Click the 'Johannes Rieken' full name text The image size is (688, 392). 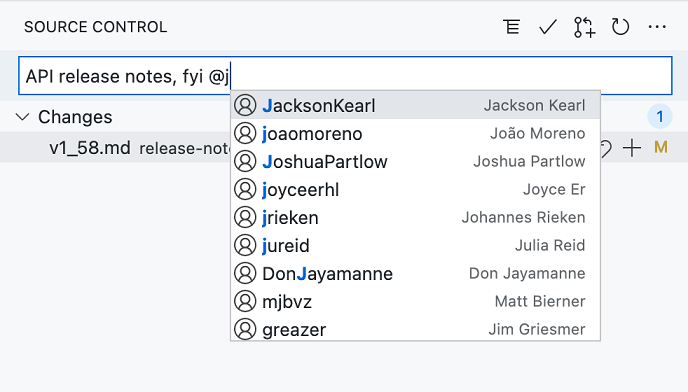pyautogui.click(x=523, y=217)
